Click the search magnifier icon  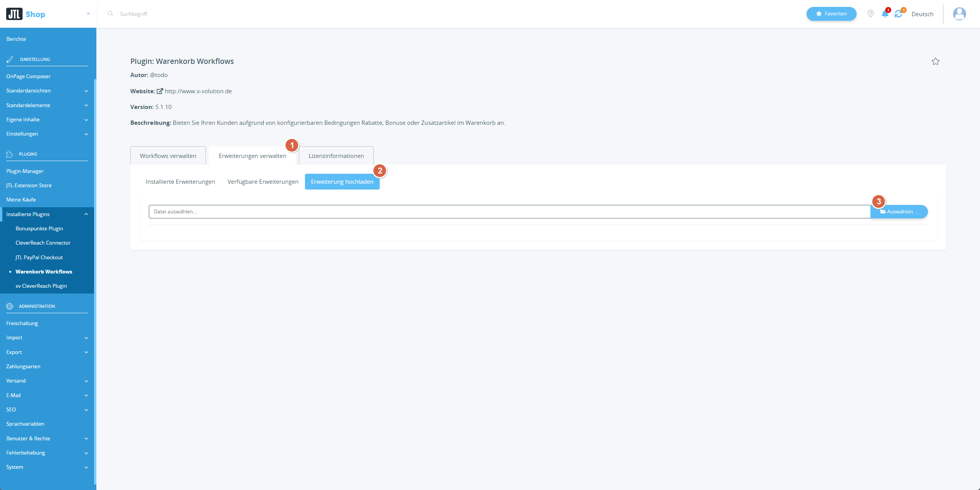(110, 13)
